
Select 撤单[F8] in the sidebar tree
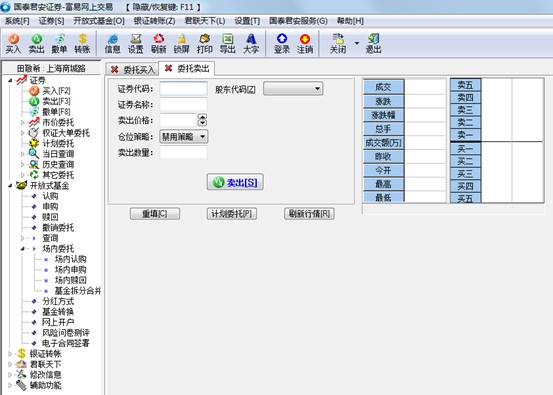pyautogui.click(x=56, y=112)
